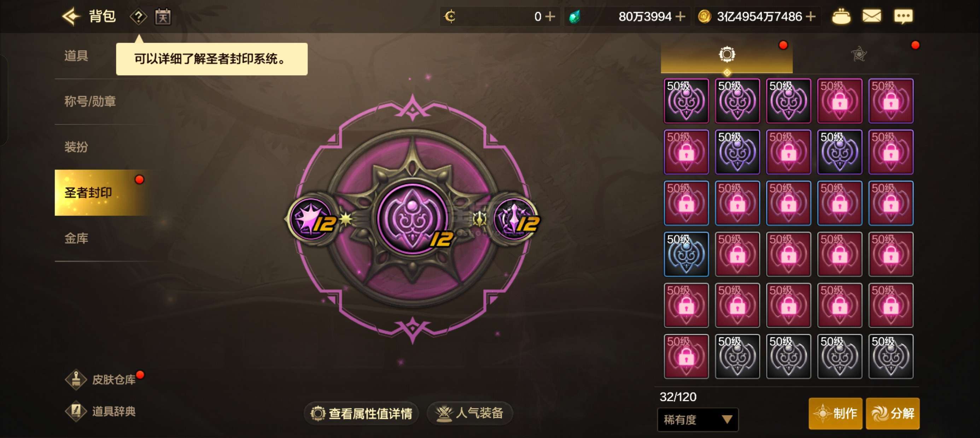The height and width of the screenshot is (438, 980).
Task: Select the right level 12 seal slot
Action: coord(515,219)
